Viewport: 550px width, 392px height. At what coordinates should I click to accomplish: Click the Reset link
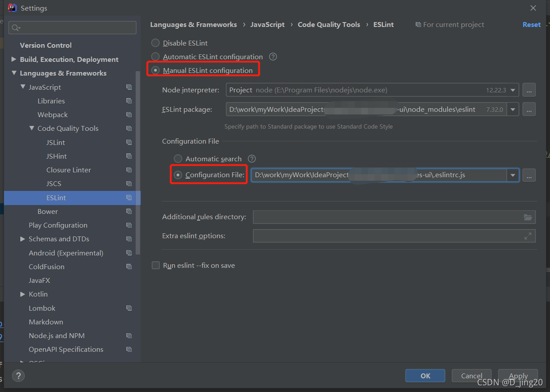(531, 25)
